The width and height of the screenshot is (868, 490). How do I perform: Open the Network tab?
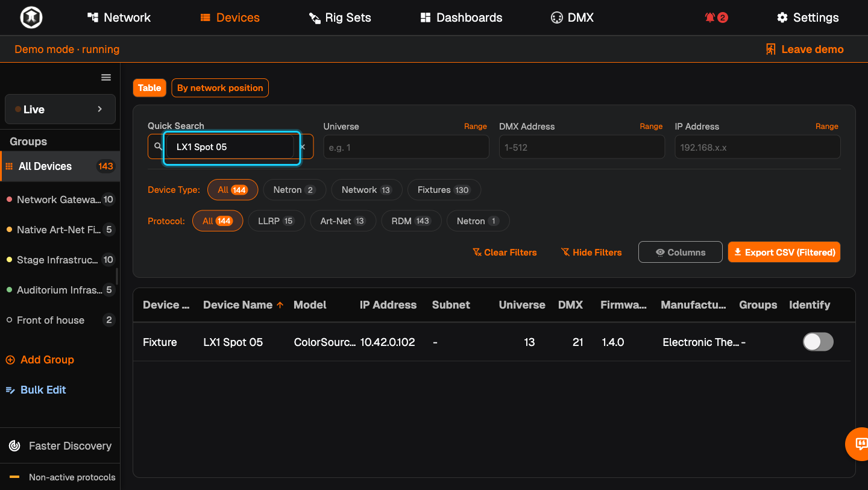pos(119,17)
